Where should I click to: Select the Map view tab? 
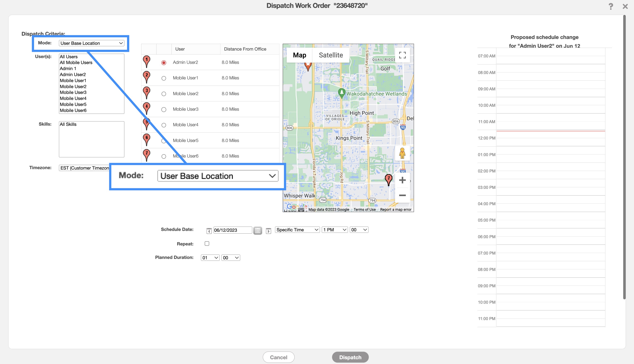[299, 55]
